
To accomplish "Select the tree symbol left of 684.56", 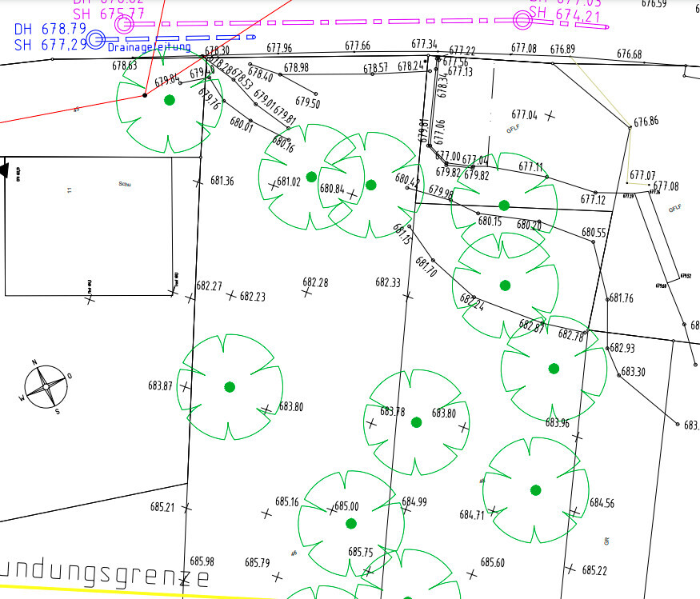I will coord(535,489).
